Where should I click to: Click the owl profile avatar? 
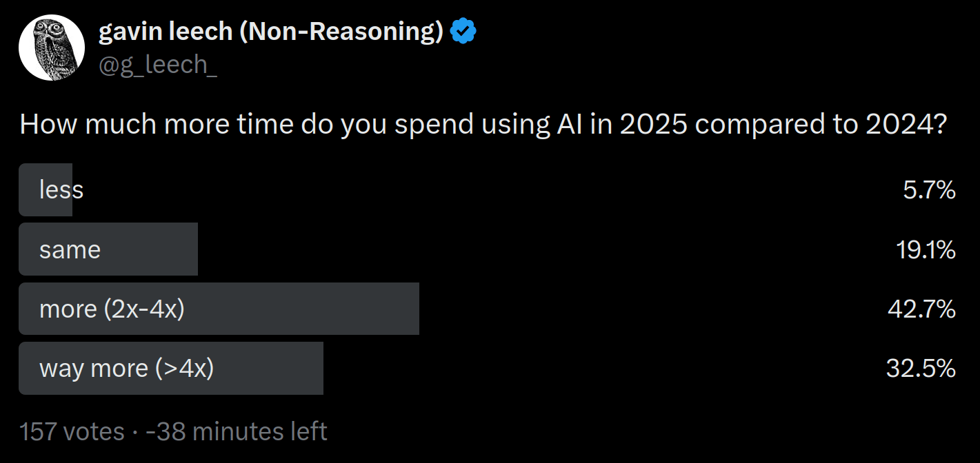52,48
